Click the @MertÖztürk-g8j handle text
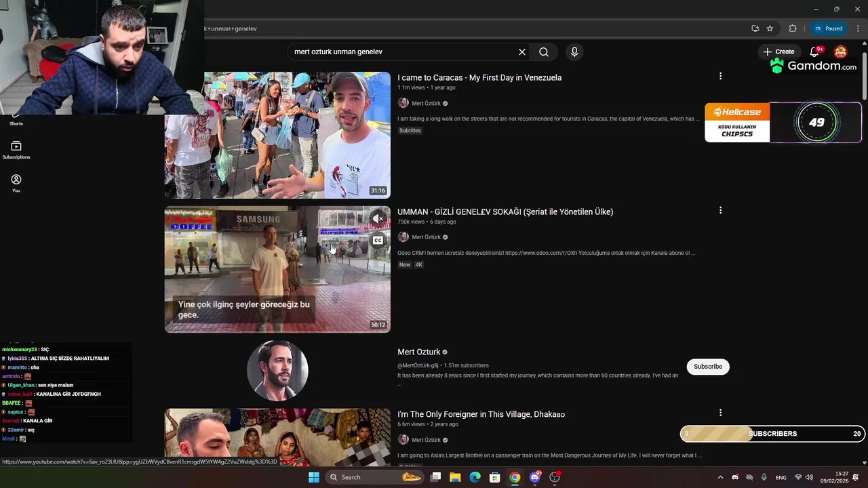Viewport: 868px width, 488px height. coord(418,365)
